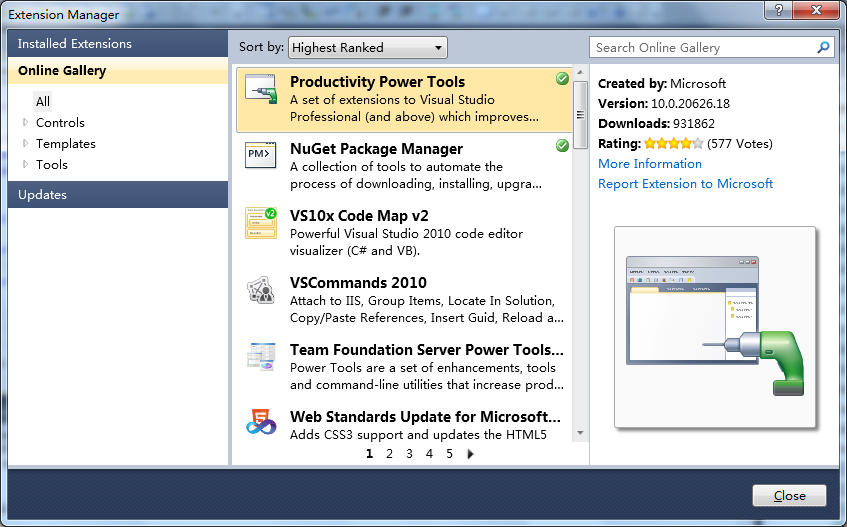
Task: Close the Extension Manager window with X
Action: pos(816,10)
